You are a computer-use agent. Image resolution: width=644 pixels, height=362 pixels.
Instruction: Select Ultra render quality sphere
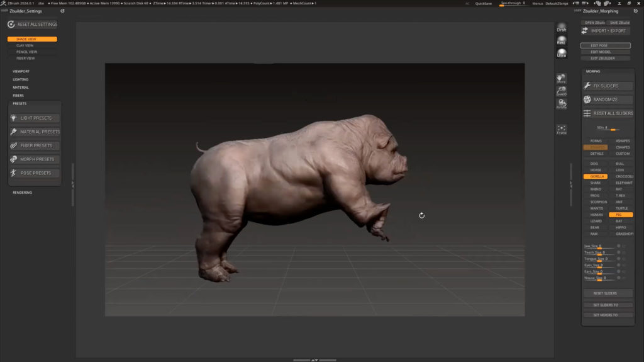pos(561,54)
